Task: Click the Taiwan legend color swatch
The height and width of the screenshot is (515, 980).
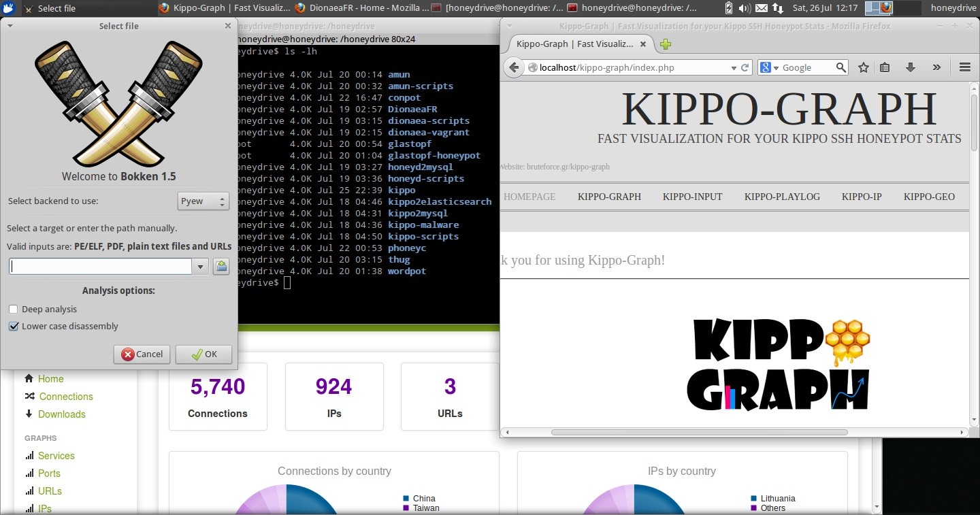Action: (406, 508)
